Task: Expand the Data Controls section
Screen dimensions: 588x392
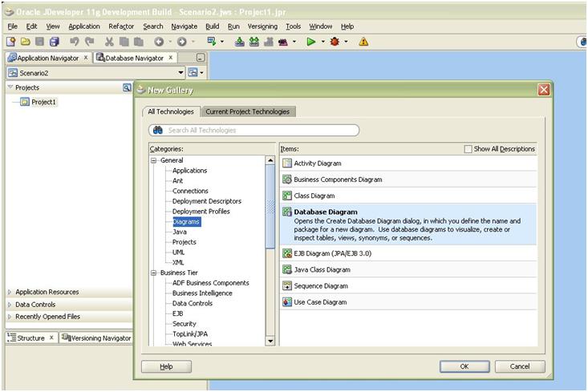Action: pyautogui.click(x=10, y=305)
